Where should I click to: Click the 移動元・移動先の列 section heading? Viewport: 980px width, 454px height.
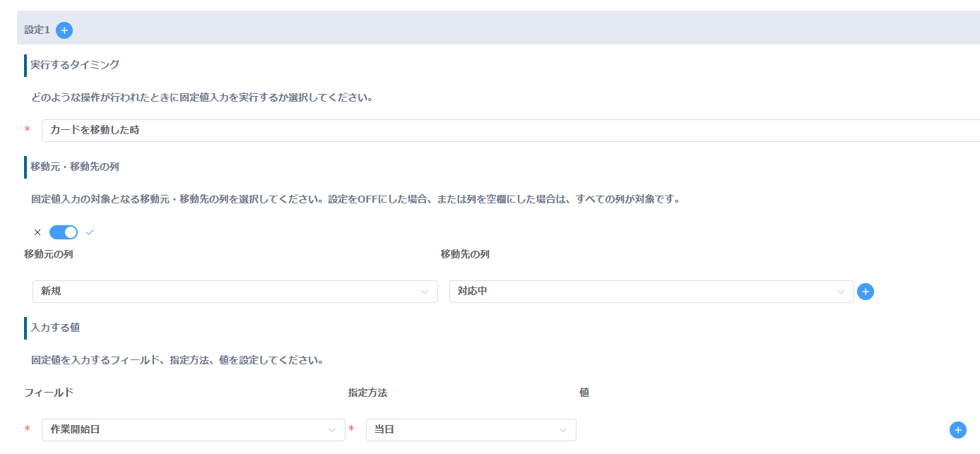[x=75, y=167]
